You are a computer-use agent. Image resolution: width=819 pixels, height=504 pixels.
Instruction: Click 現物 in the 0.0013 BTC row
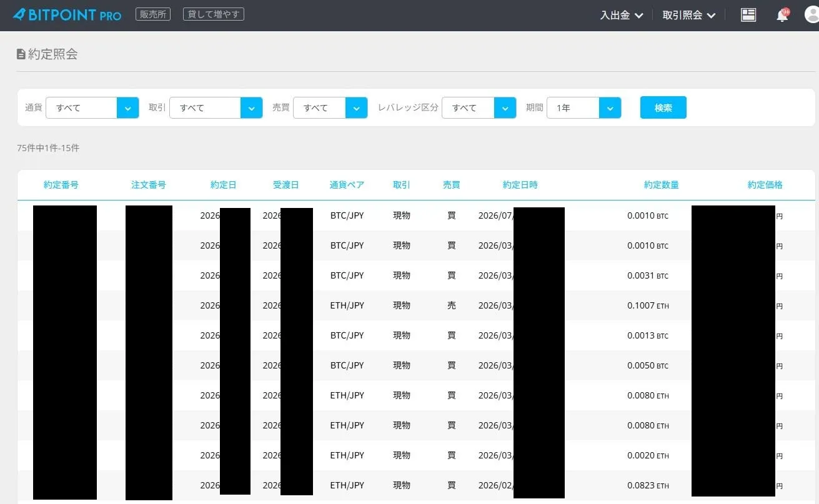click(402, 335)
